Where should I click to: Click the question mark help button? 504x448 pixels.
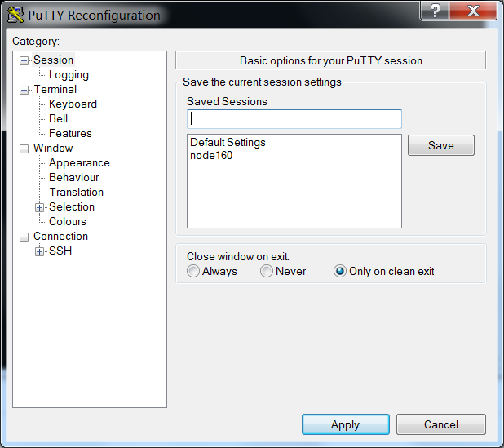434,11
